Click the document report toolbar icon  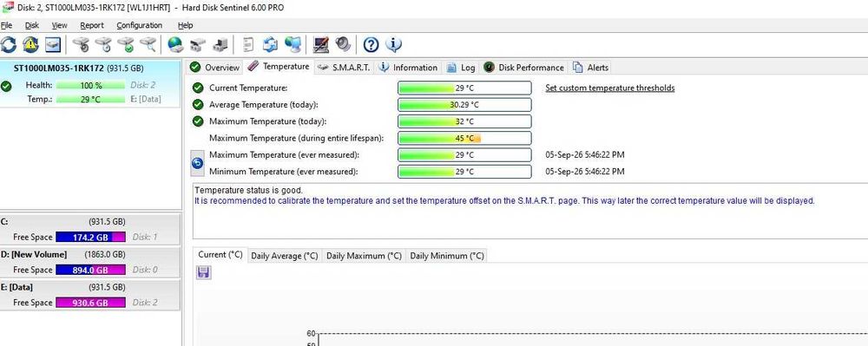pyautogui.click(x=249, y=44)
